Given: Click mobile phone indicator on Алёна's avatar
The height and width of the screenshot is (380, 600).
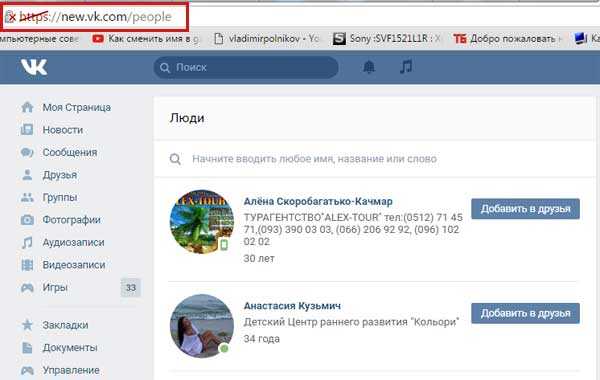Looking at the screenshot, I should click(x=224, y=245).
